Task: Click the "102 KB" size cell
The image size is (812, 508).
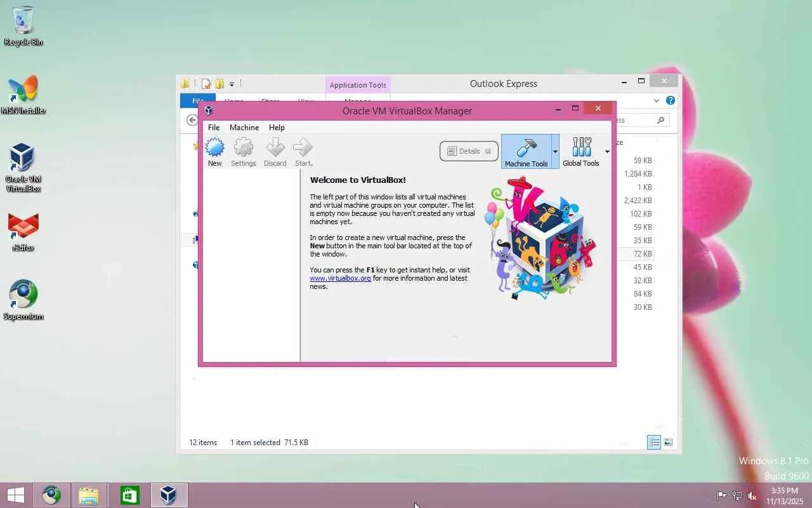Action: [x=641, y=214]
